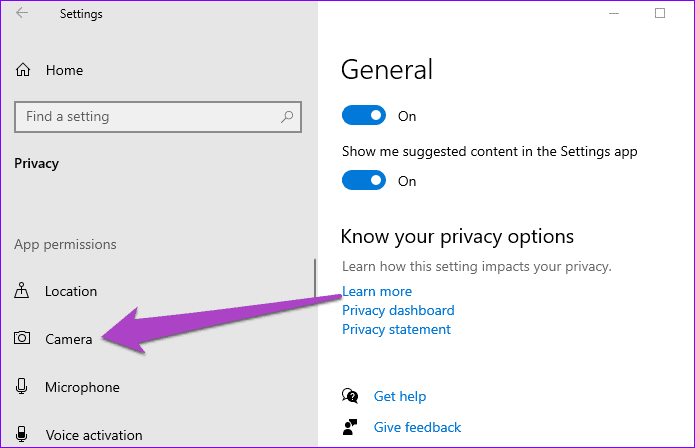Image resolution: width=695 pixels, height=448 pixels.
Task: Open the Learn more link
Action: click(x=377, y=291)
